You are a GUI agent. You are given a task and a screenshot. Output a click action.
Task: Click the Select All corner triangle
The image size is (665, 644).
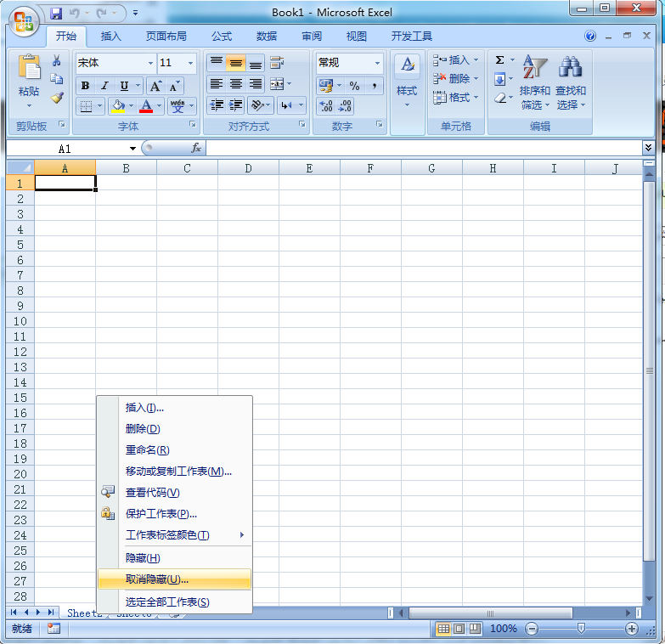(20, 168)
